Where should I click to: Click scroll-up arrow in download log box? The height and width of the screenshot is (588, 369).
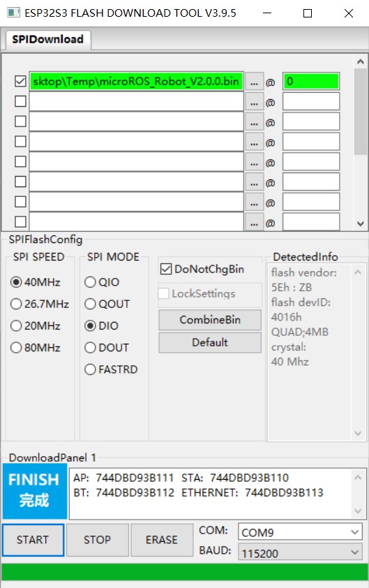pos(358,477)
